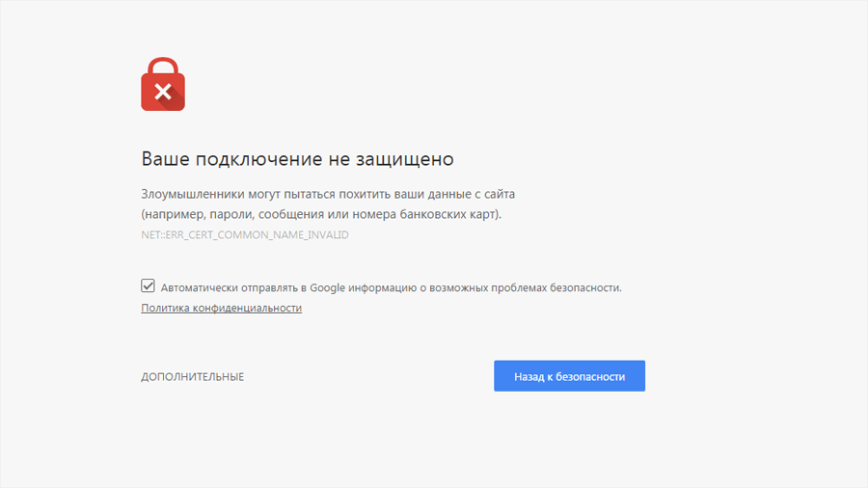Click the 'Ваше подключение не защищено' heading

pos(297,158)
